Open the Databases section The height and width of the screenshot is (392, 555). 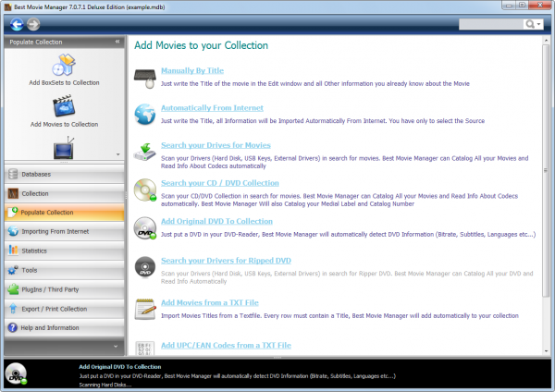coord(64,174)
